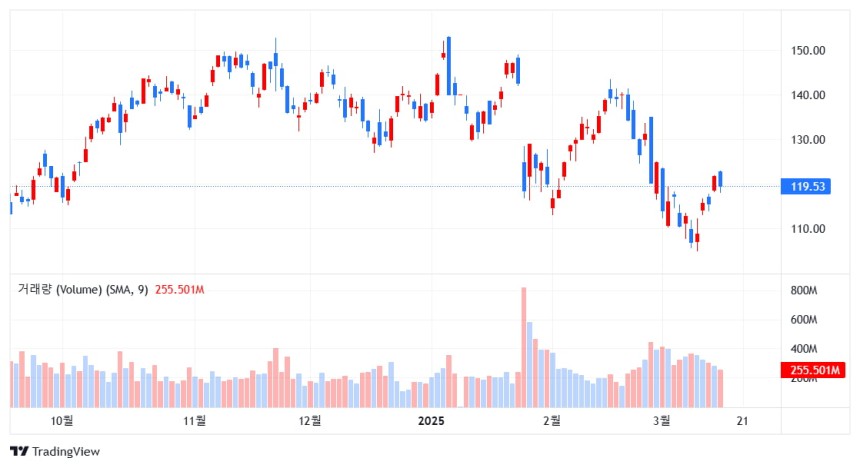Select the red 255.501M SMA legend value
The image size is (860, 468).
179,290
